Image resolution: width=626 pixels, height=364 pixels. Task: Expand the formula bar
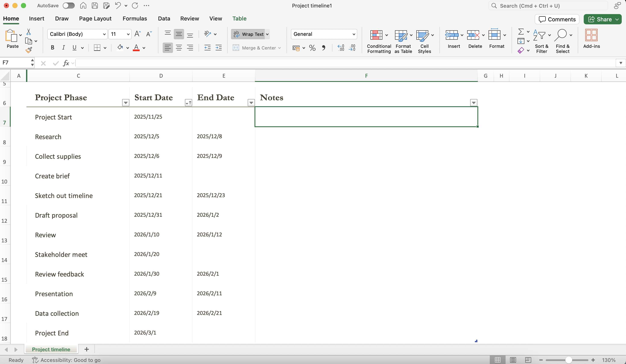pyautogui.click(x=620, y=63)
